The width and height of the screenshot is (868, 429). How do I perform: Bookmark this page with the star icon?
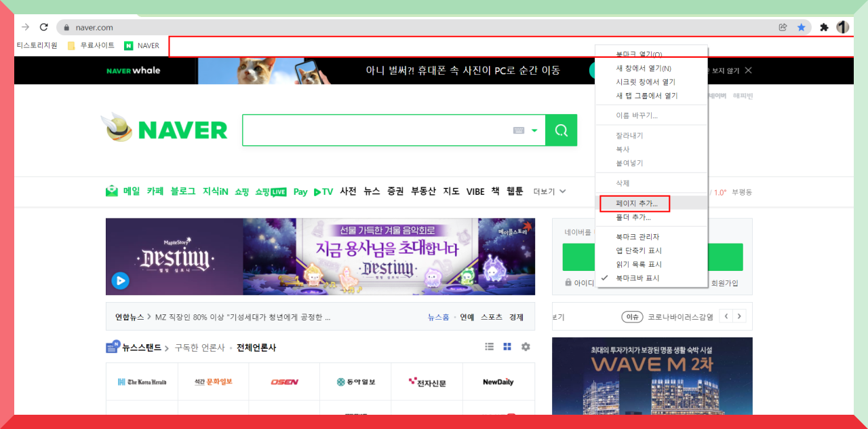coord(802,27)
